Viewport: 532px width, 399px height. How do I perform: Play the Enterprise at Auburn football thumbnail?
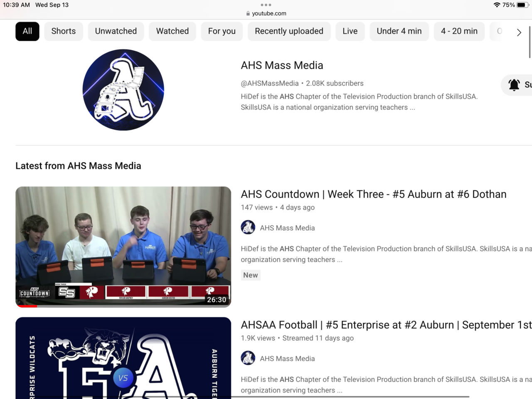click(123, 358)
